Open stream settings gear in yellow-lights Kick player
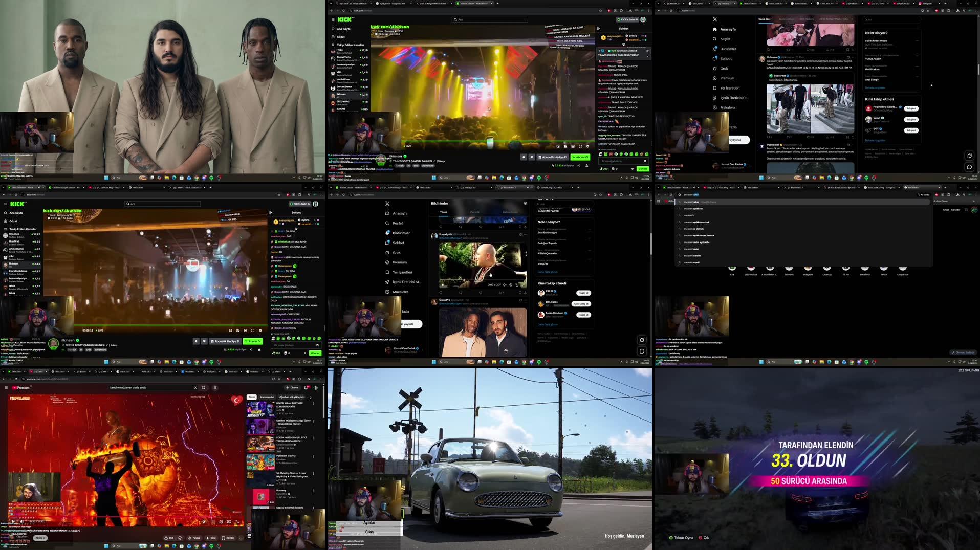 587,146
